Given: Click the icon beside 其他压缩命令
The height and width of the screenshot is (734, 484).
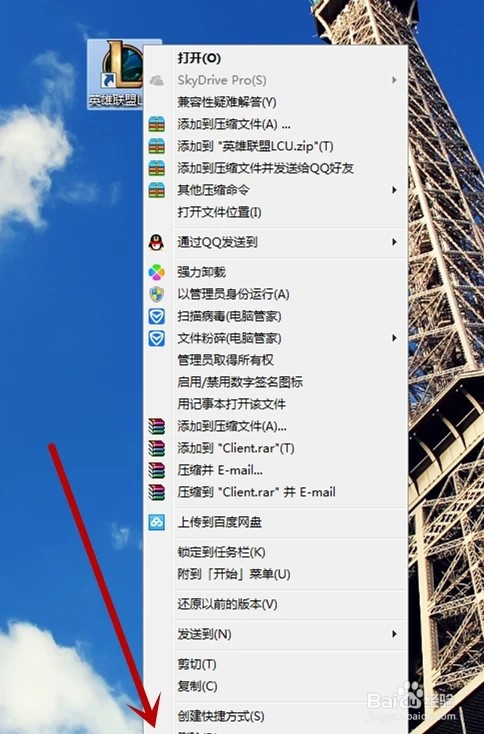Looking at the screenshot, I should [x=156, y=190].
